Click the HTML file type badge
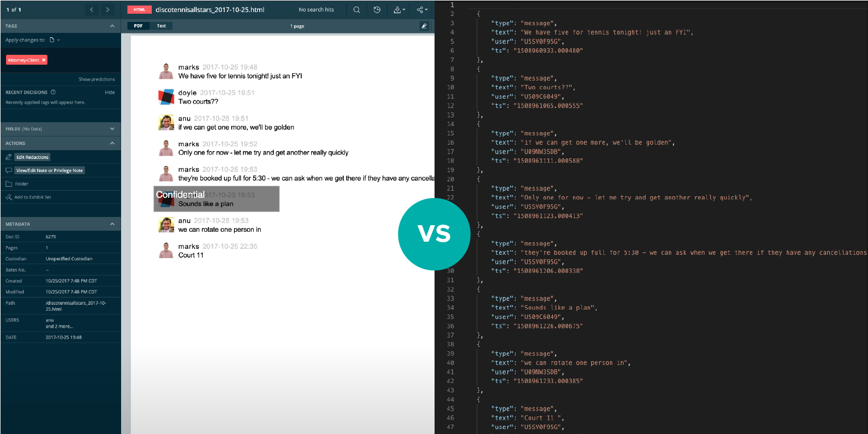The image size is (868, 434). coord(139,9)
